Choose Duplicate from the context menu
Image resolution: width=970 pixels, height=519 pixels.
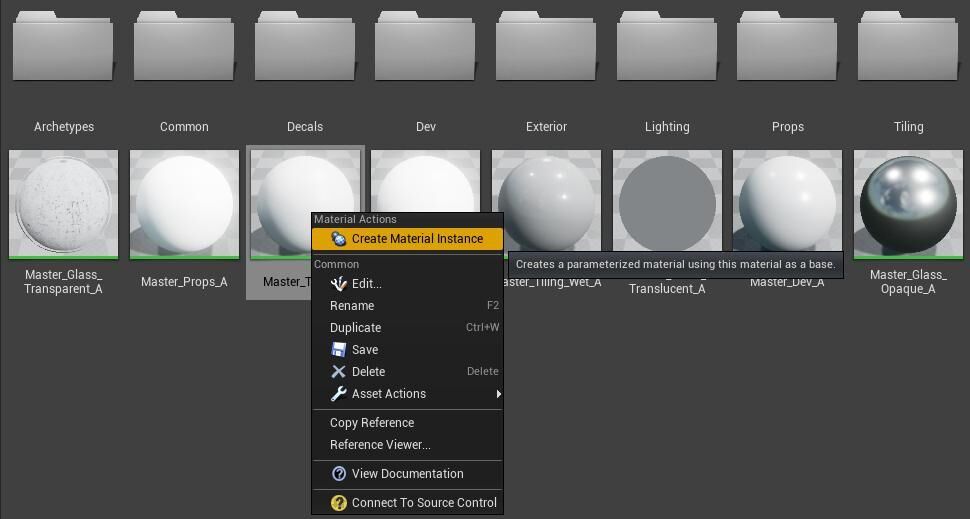(x=355, y=328)
